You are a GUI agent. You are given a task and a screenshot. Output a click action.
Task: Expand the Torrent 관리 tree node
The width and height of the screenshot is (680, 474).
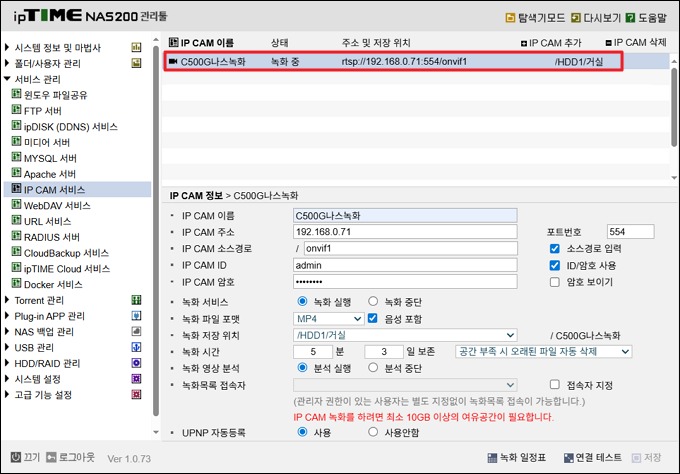(9, 299)
